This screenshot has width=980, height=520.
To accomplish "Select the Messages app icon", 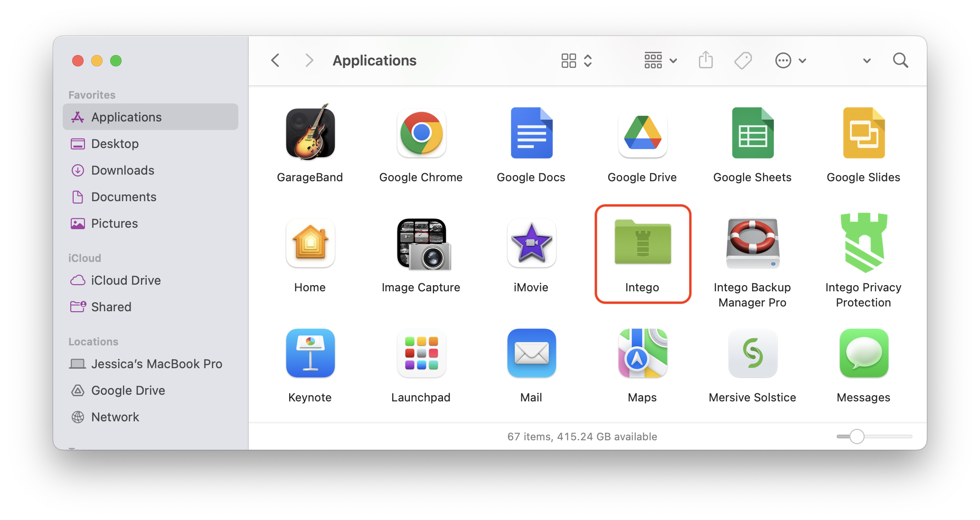I will pos(864,353).
